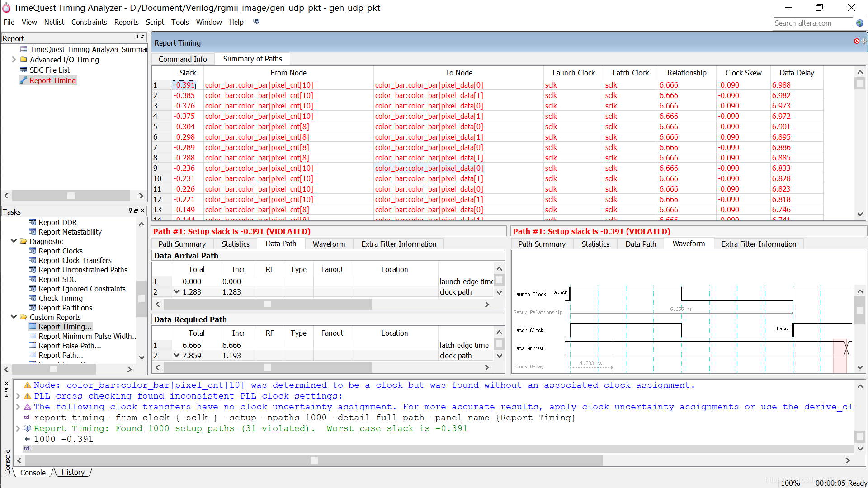Open the Script menu

click(x=155, y=22)
